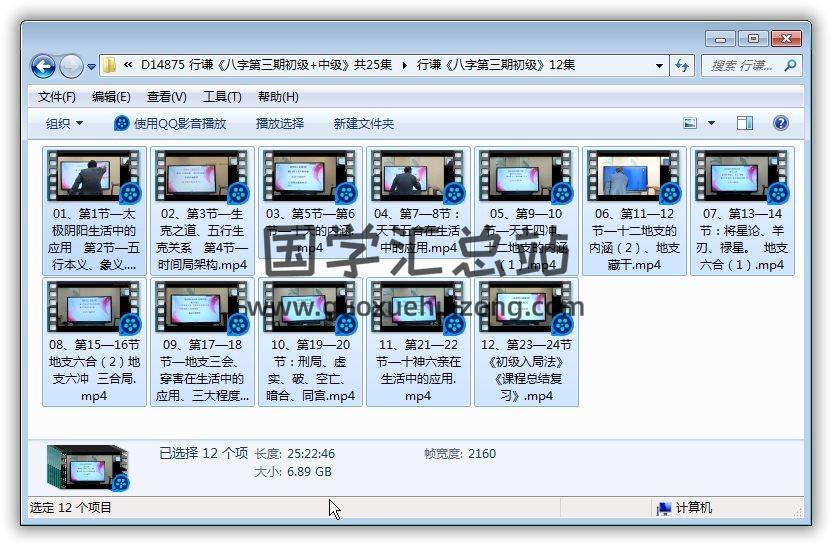The image size is (832, 546).
Task: Click file name 06、第11—12节 地支藏干.mp4
Action: tap(634, 239)
